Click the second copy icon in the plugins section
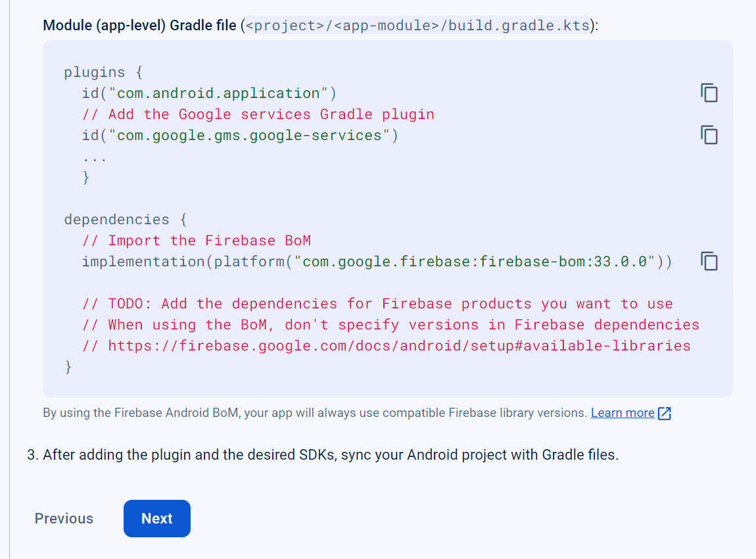This screenshot has height=559, width=756. point(709,135)
